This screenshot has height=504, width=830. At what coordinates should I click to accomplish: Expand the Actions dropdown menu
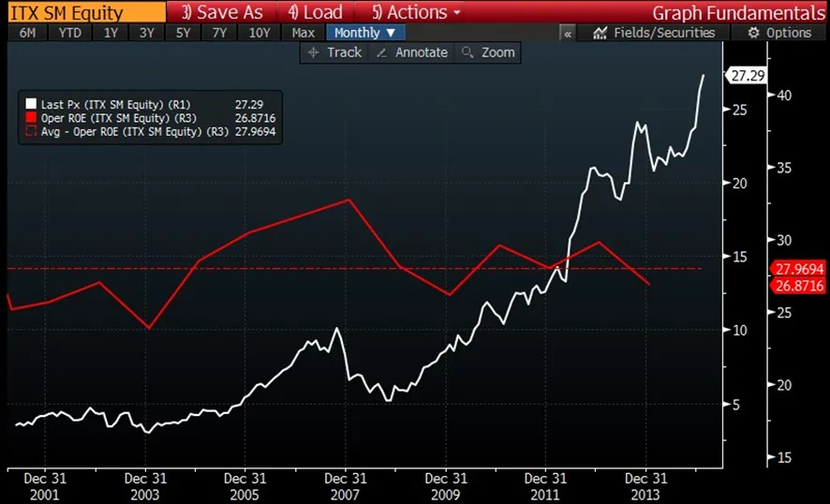416,12
